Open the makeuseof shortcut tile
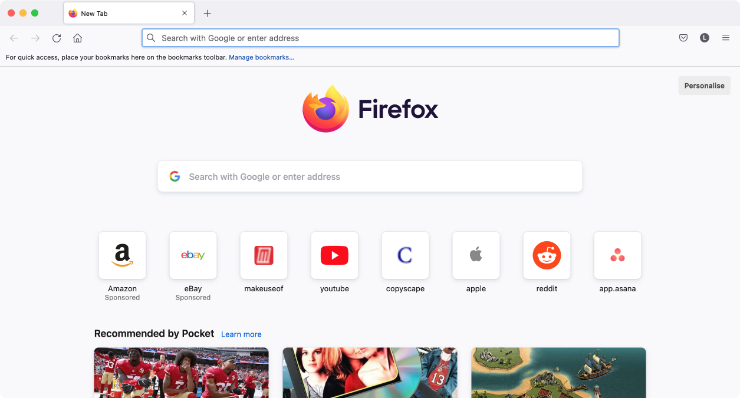The width and height of the screenshot is (740, 398). tap(264, 255)
